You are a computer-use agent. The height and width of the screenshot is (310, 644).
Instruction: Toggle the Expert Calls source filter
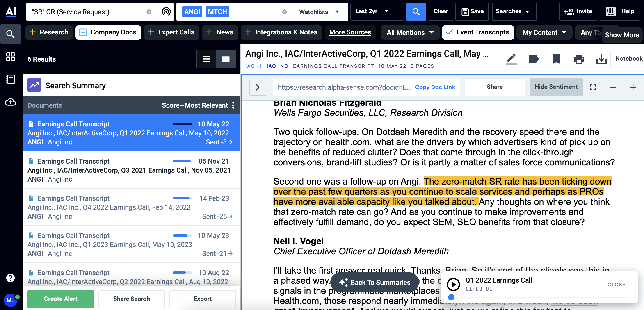click(171, 32)
